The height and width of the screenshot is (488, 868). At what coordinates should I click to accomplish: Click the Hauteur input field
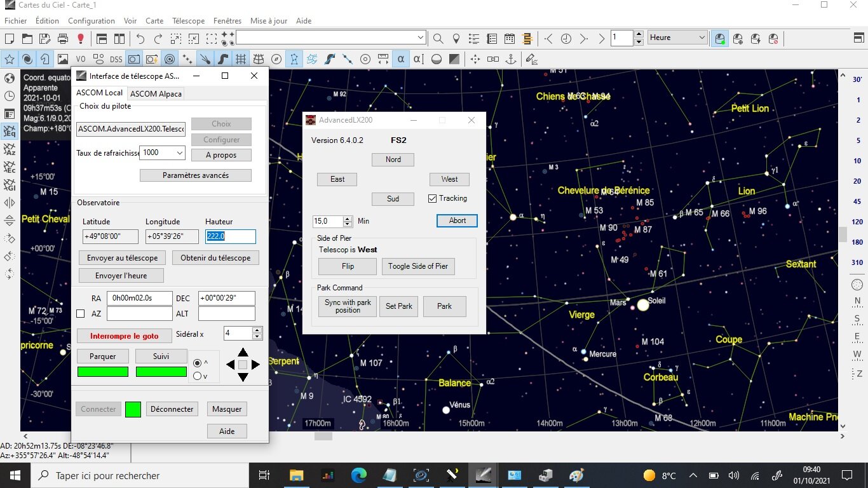coord(230,236)
